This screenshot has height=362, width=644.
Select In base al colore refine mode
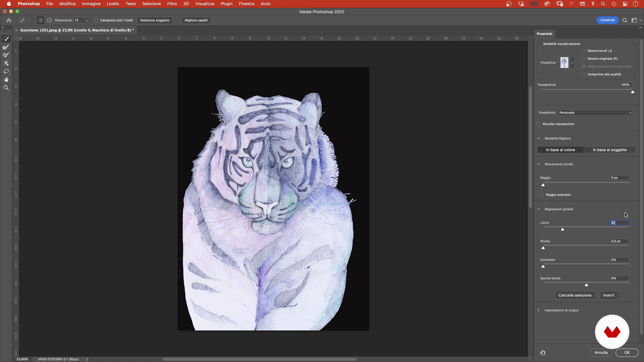pos(560,150)
